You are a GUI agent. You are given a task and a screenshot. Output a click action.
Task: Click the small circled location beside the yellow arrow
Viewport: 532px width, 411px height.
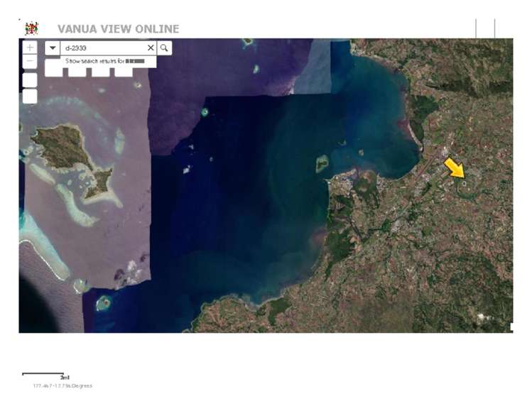point(465,183)
